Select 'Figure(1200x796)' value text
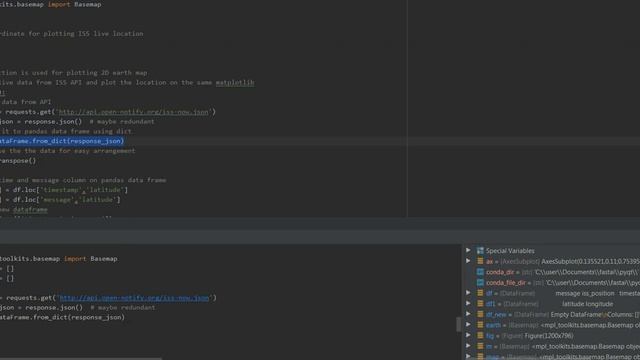This screenshot has height=360, width=640. tap(549, 336)
